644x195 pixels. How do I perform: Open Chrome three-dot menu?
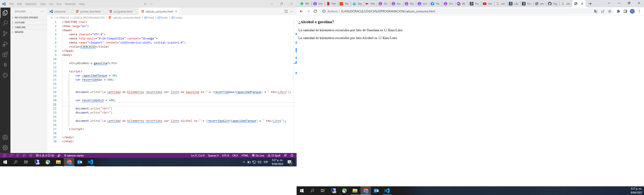point(639,11)
